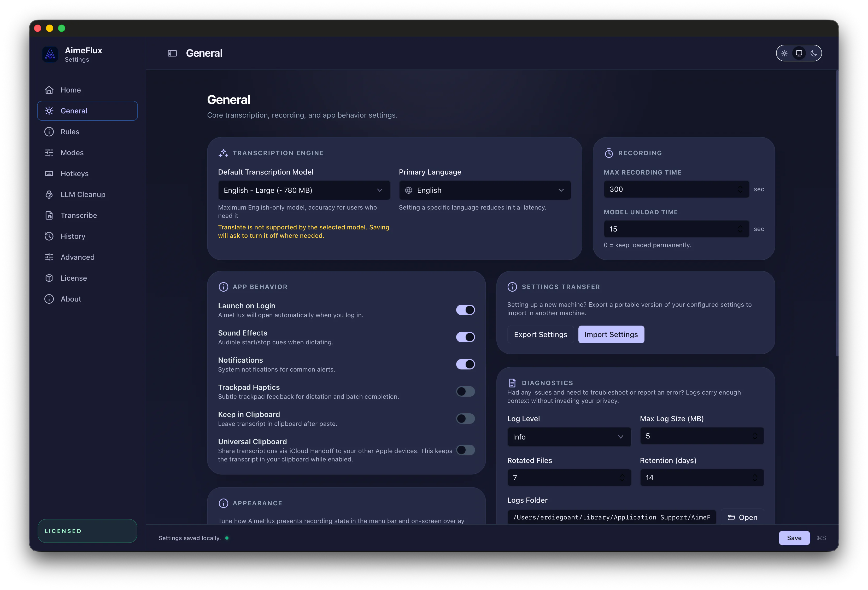Adjust the Max Log Size stepper arrows
This screenshot has width=868, height=590.
(755, 436)
